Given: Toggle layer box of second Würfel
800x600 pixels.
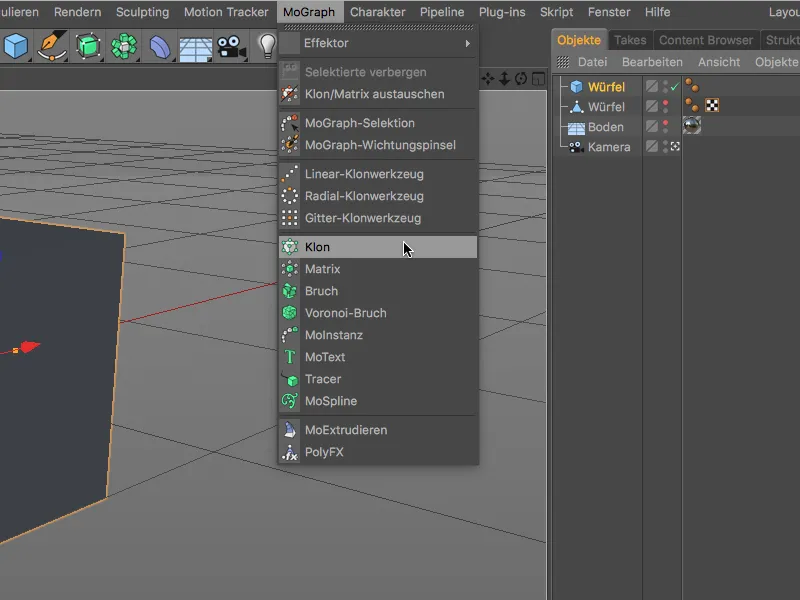Looking at the screenshot, I should tap(652, 106).
